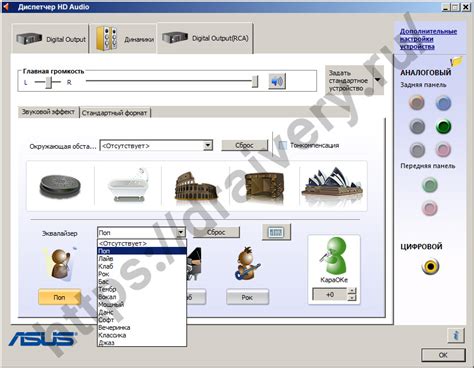Decrease karaoke key with down arrow
Screen dimensions: 474x368
click(352, 298)
